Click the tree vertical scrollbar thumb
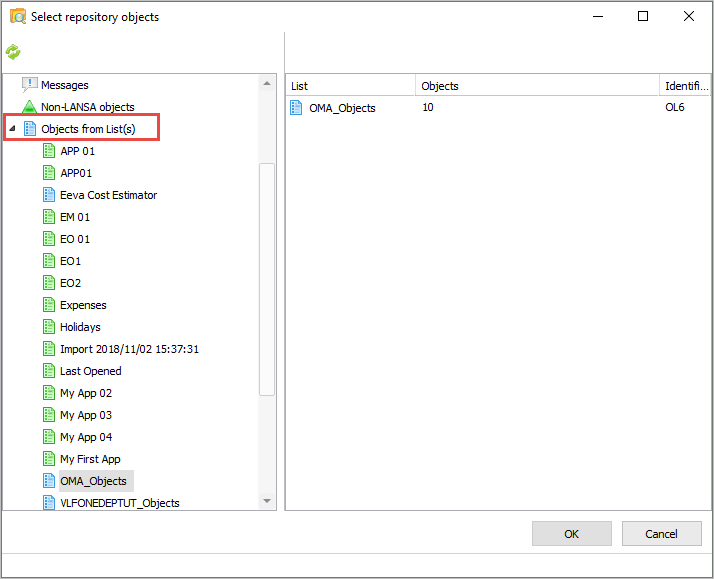The height and width of the screenshot is (579, 714). [267, 279]
